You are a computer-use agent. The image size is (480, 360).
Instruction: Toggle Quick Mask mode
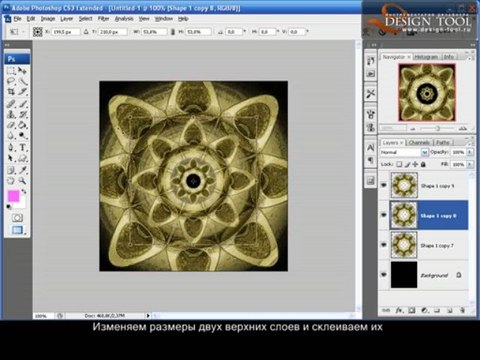click(x=17, y=218)
